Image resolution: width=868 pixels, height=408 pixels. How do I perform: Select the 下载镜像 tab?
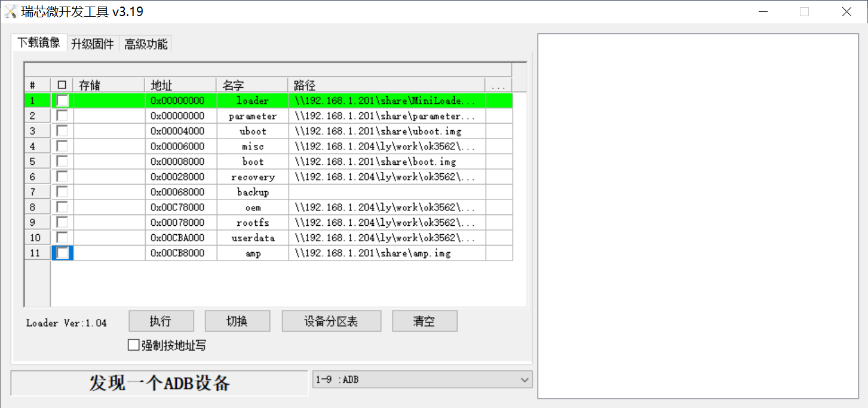[38, 42]
